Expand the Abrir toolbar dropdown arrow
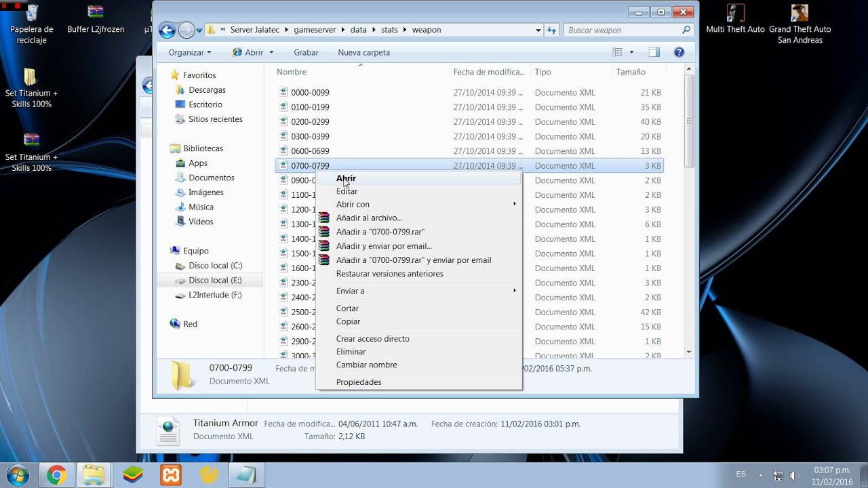The image size is (868, 488). coord(271,52)
